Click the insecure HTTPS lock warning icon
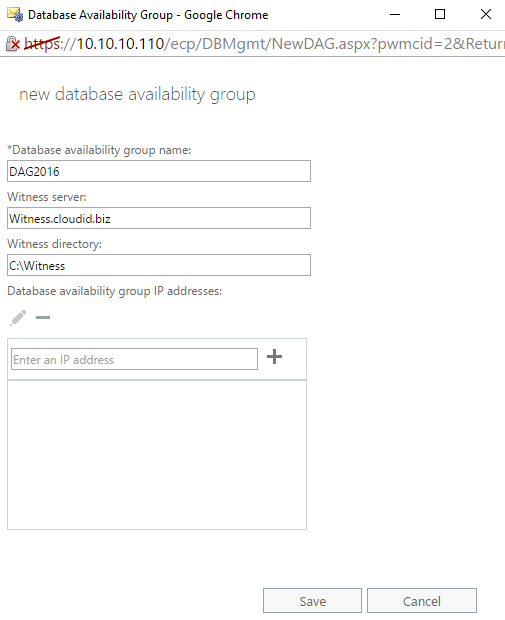This screenshot has height=620, width=505. 13,44
